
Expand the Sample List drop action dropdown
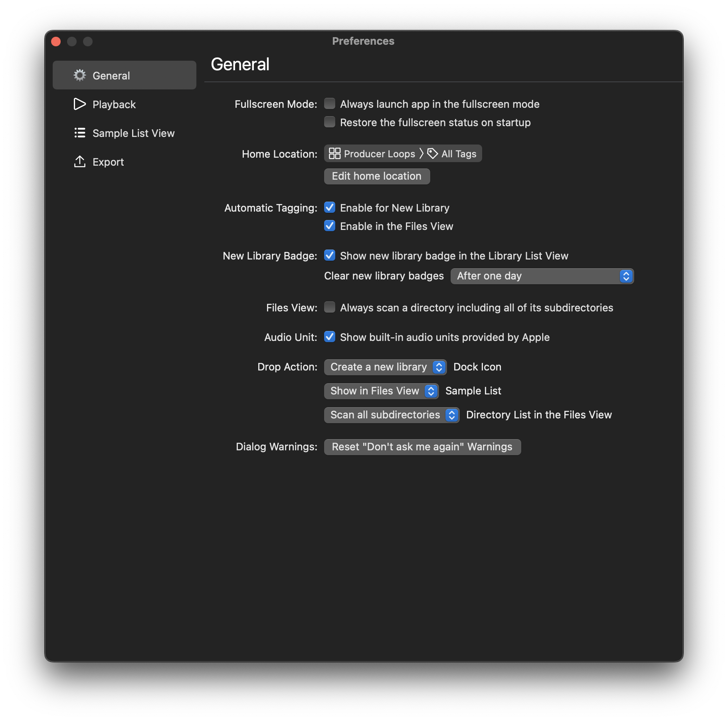(x=381, y=391)
